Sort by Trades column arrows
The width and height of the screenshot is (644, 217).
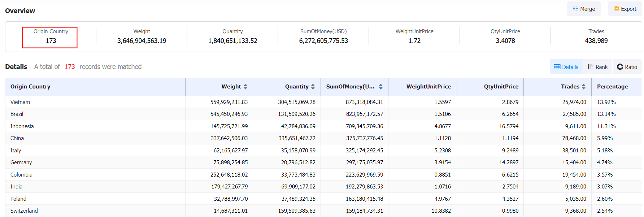[584, 87]
